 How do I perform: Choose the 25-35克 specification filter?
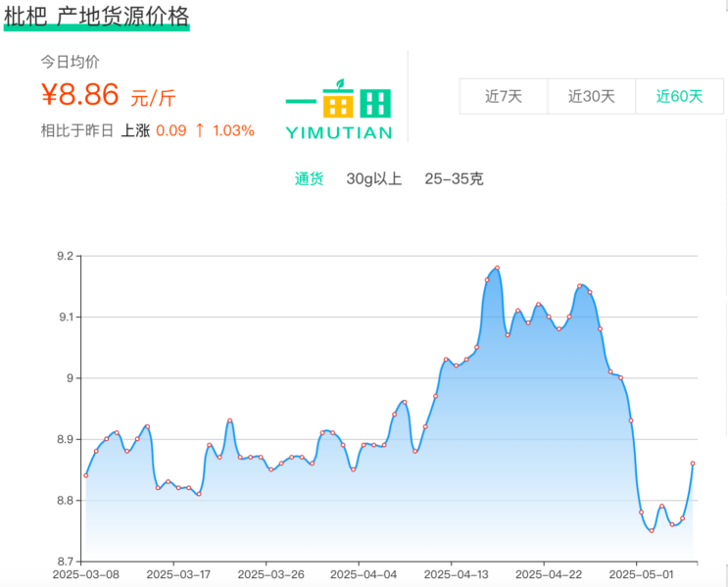click(x=454, y=178)
